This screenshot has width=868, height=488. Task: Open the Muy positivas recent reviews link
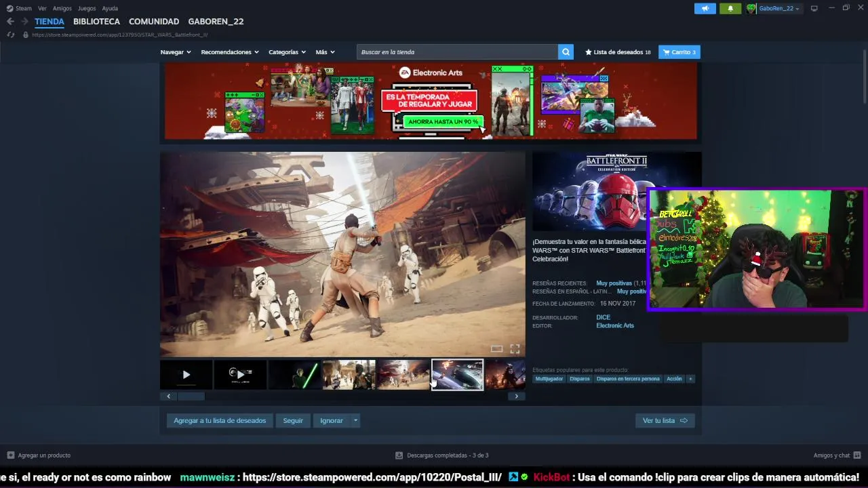point(614,283)
